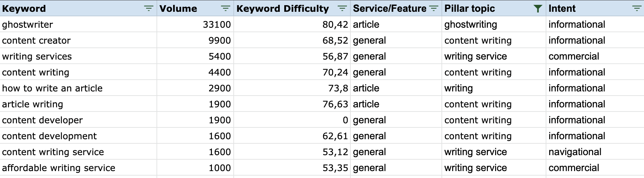Click the 'ghostwriting' pillar topic cell
The image size is (644, 178).
[494, 24]
